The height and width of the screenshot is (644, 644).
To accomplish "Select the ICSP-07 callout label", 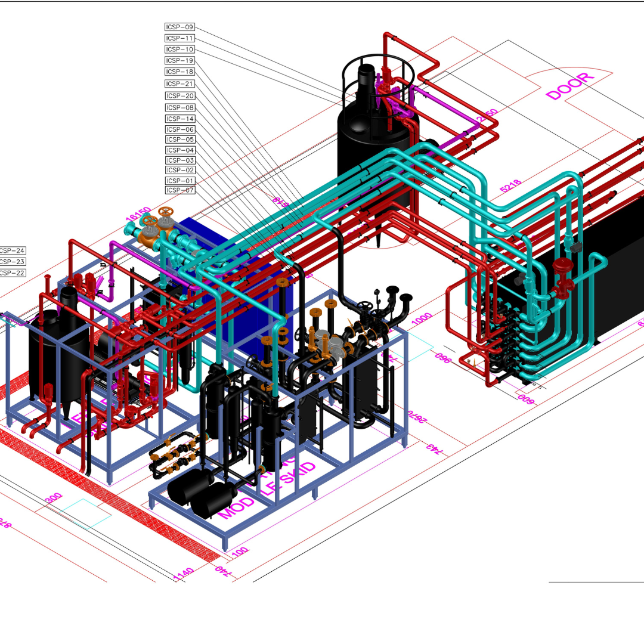I will coord(179,190).
